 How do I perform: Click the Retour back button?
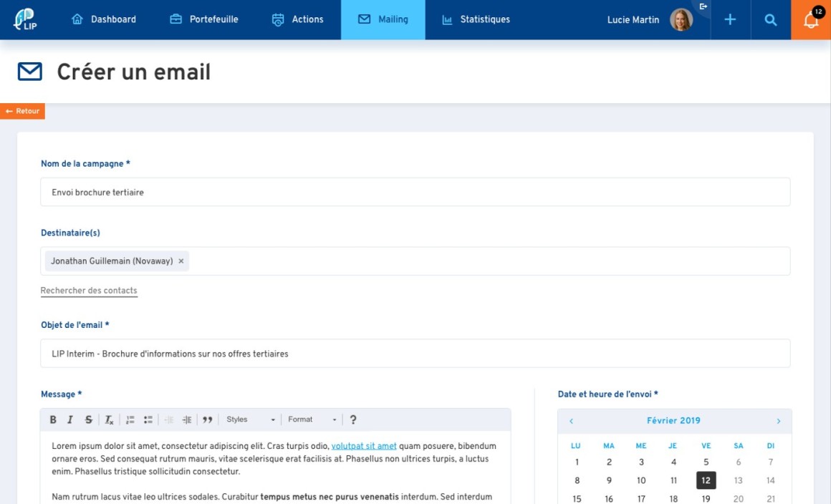(x=22, y=111)
